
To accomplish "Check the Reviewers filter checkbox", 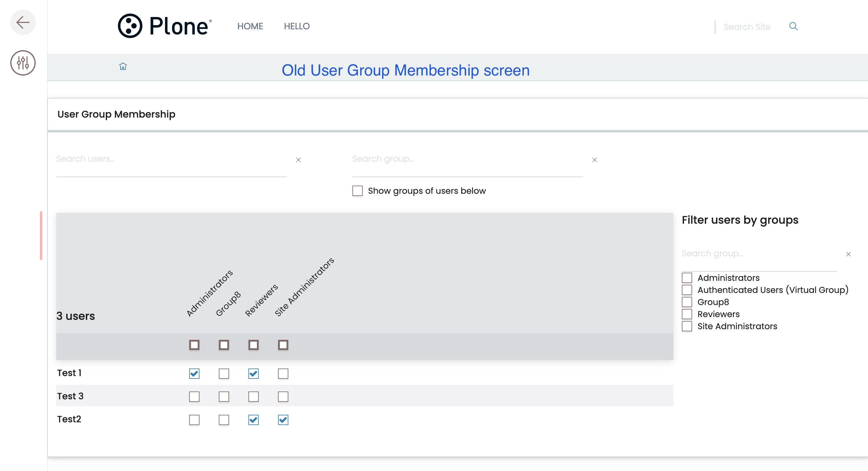I will 687,314.
